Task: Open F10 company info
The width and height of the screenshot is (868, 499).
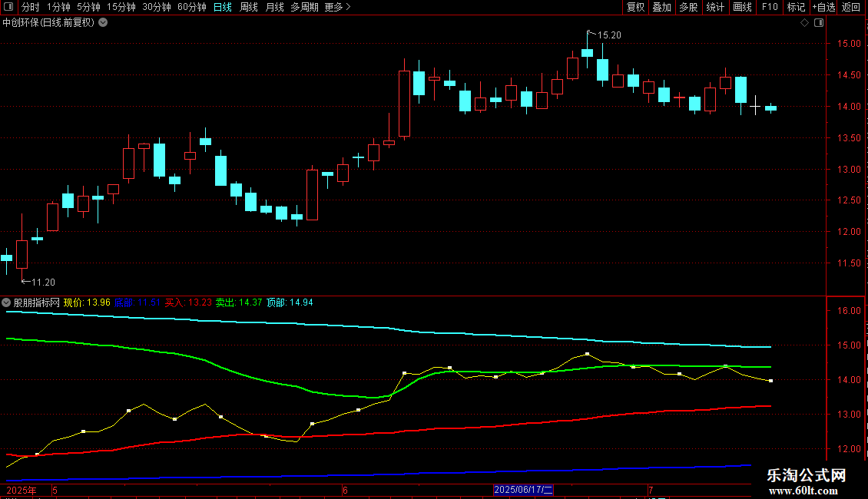Action: coord(770,7)
